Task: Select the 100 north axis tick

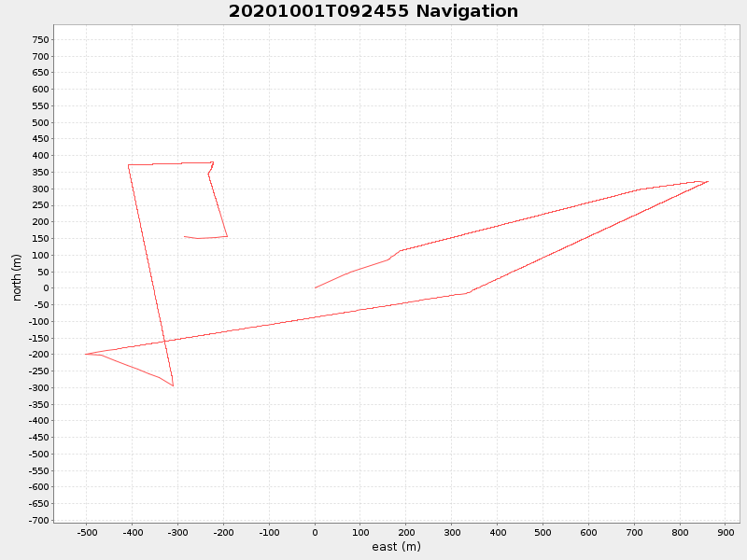Action: (x=40, y=255)
